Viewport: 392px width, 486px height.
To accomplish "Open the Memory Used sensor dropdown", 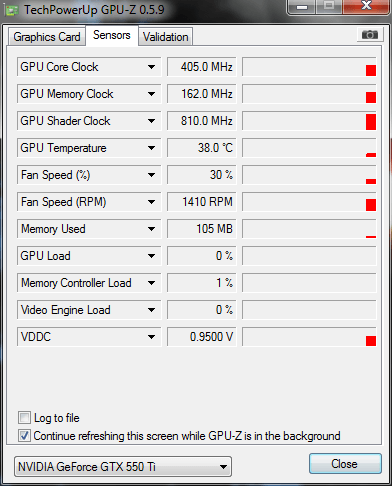I will click(151, 229).
